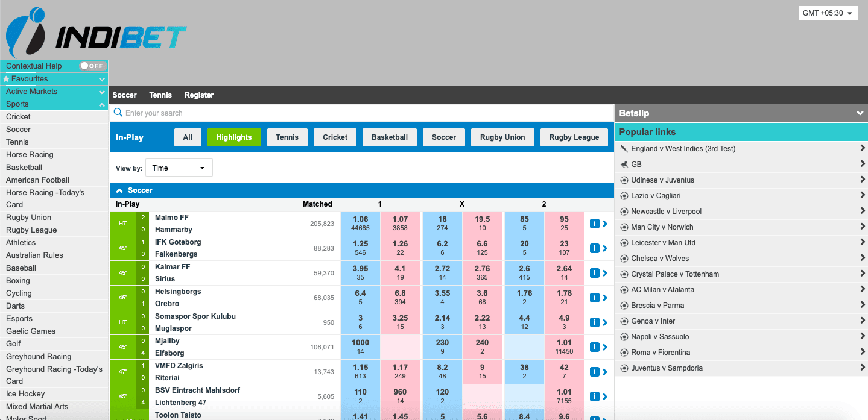Image resolution: width=868 pixels, height=420 pixels.
Task: Open info icon for Kalmar FF v Sirius
Action: [595, 273]
